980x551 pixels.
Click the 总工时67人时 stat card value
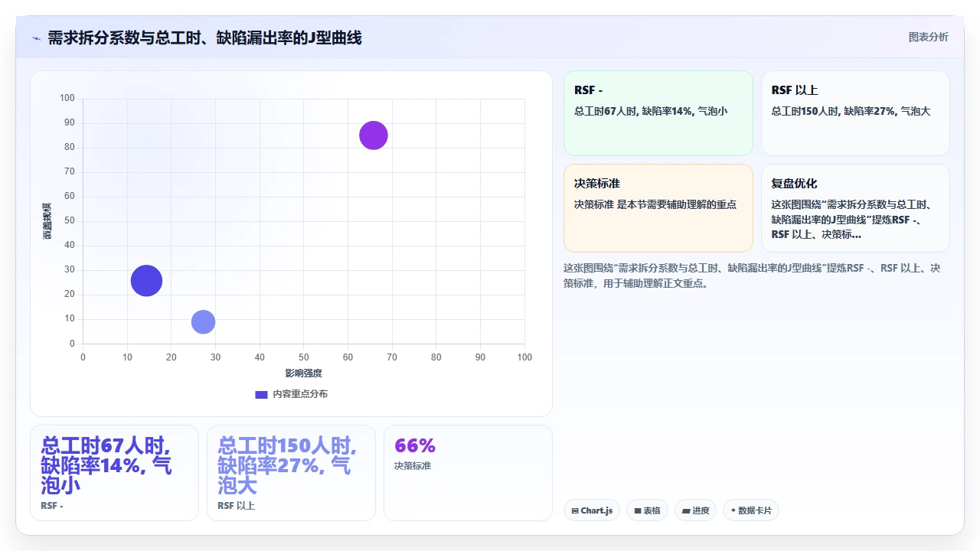pos(106,465)
